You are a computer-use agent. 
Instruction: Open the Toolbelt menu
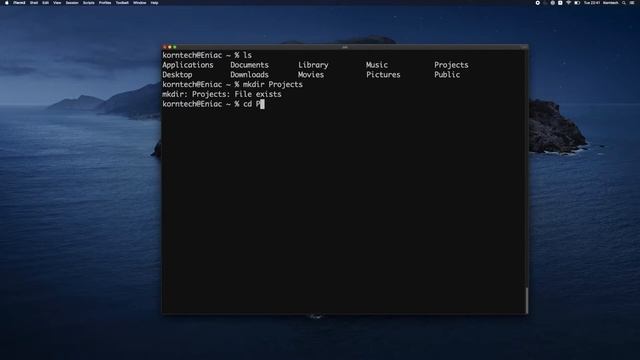click(122, 3)
